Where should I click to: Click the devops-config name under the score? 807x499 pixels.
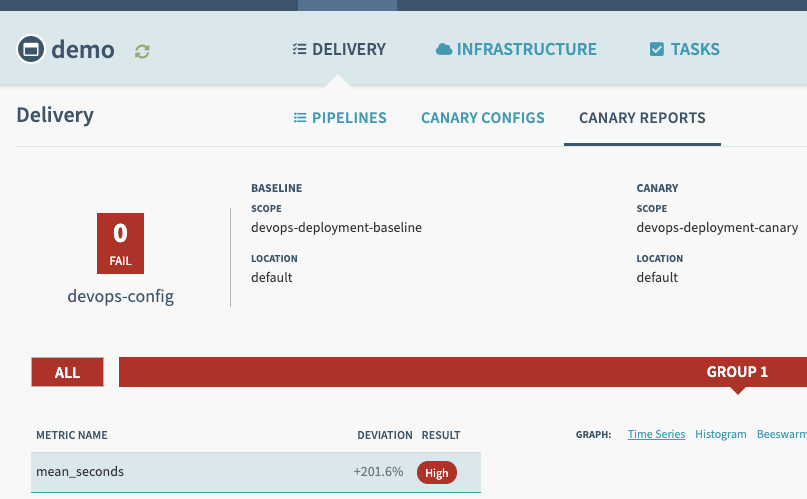click(x=120, y=297)
